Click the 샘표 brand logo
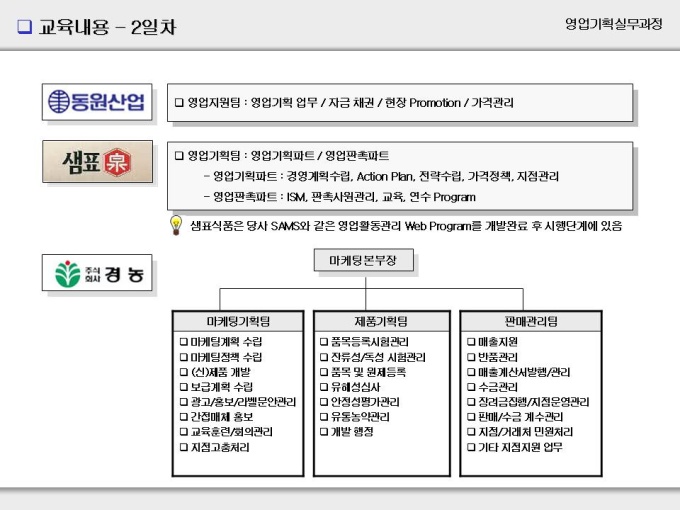The width and height of the screenshot is (680, 510). [97, 161]
